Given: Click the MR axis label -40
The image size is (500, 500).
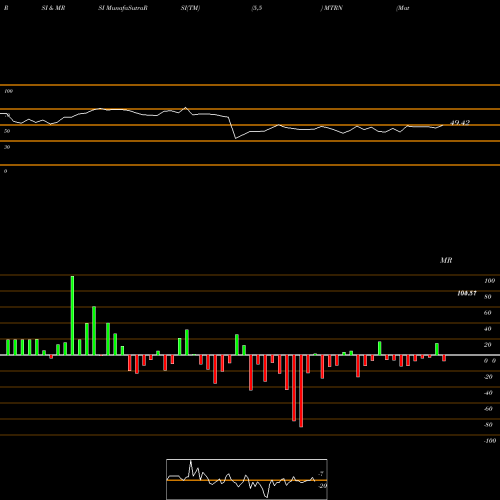Looking at the screenshot, I should 488,393.
